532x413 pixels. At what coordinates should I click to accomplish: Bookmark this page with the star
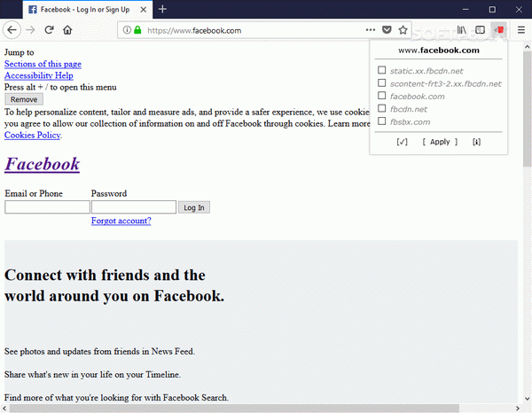tap(403, 30)
